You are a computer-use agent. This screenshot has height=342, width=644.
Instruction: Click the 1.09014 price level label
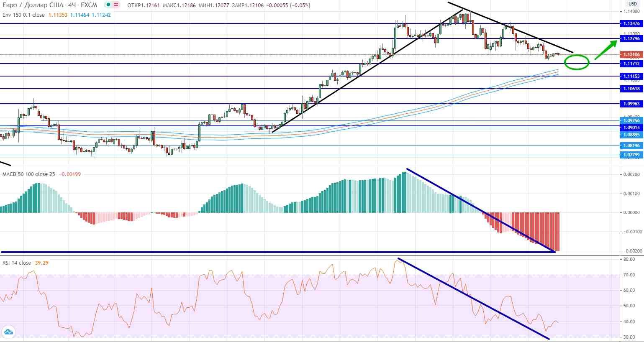click(631, 128)
